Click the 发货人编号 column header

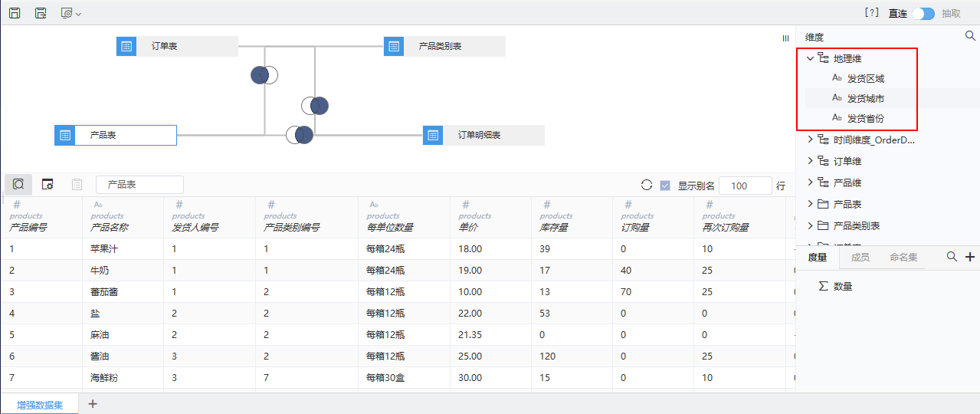tap(195, 228)
